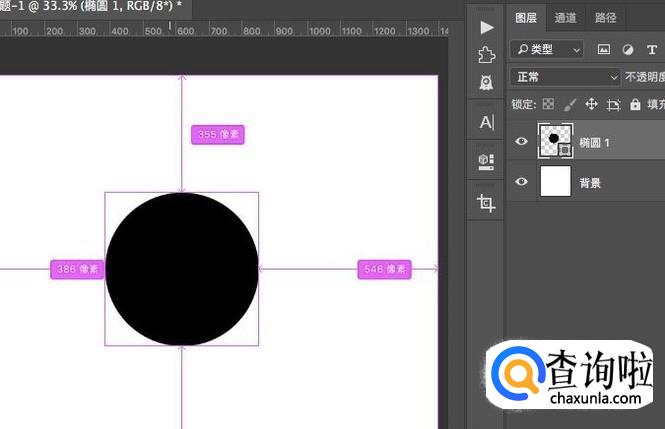The image size is (665, 429).
Task: Toggle lock image pixels brush icon
Action: pos(569,104)
